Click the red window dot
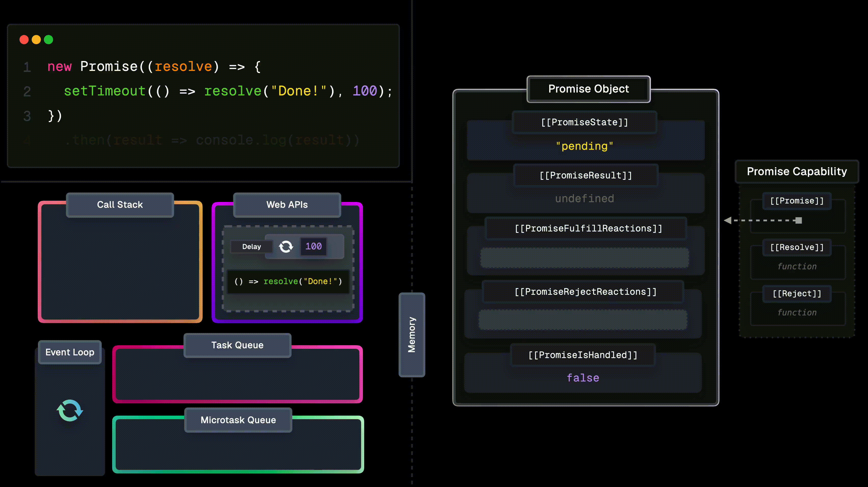This screenshot has width=868, height=487. 24,40
